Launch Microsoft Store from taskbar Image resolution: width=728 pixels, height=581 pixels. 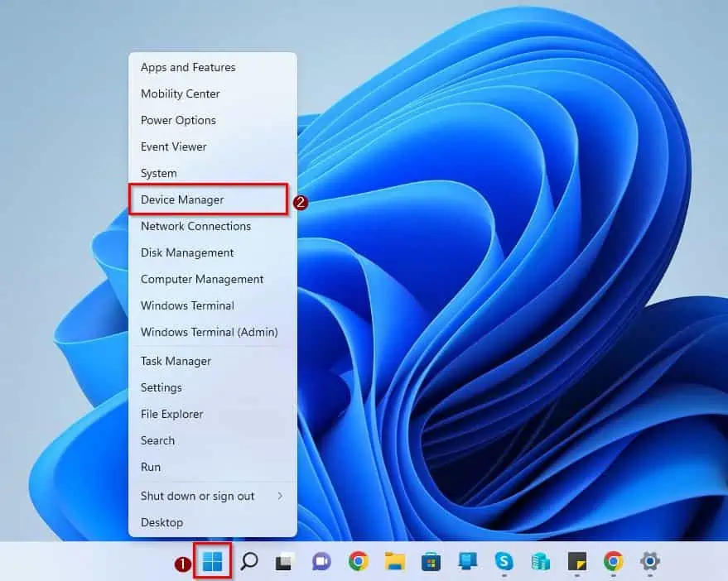click(x=431, y=561)
